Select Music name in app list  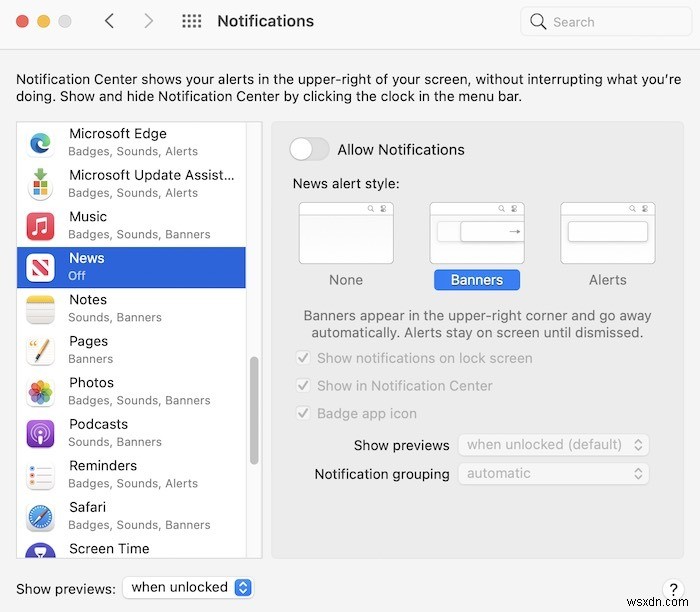tap(88, 216)
